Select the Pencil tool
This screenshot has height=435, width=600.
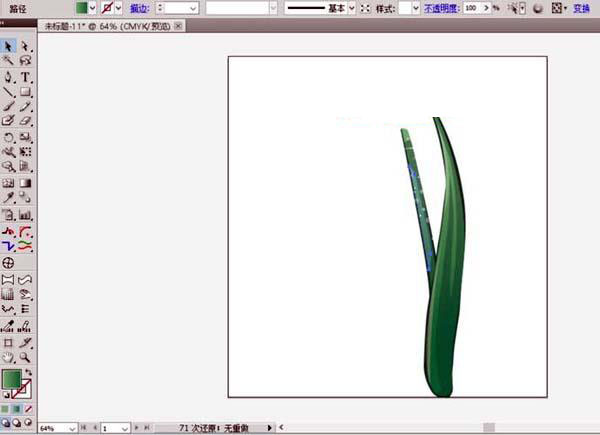(25, 106)
